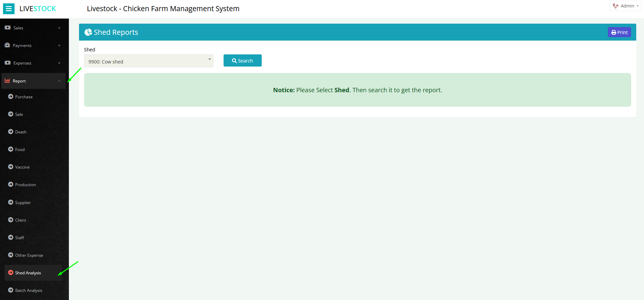This screenshot has height=300, width=644.
Task: Open the Admin user dropdown
Action: 625,6
